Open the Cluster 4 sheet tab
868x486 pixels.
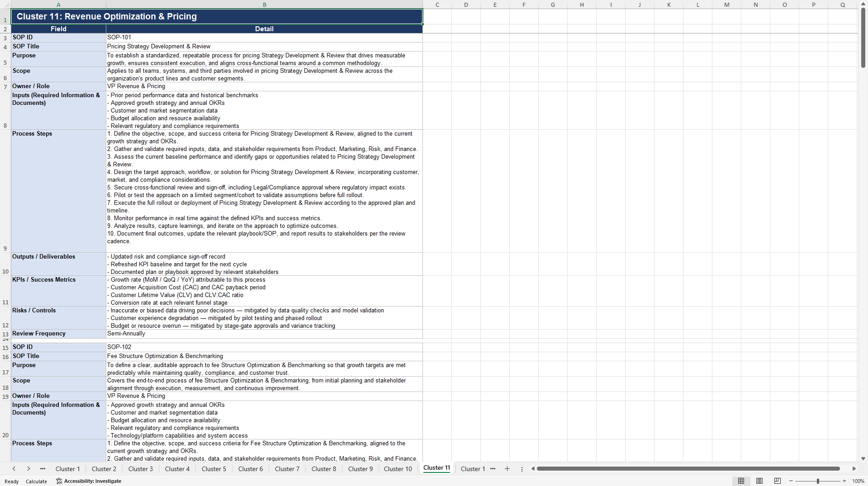pyautogui.click(x=177, y=469)
